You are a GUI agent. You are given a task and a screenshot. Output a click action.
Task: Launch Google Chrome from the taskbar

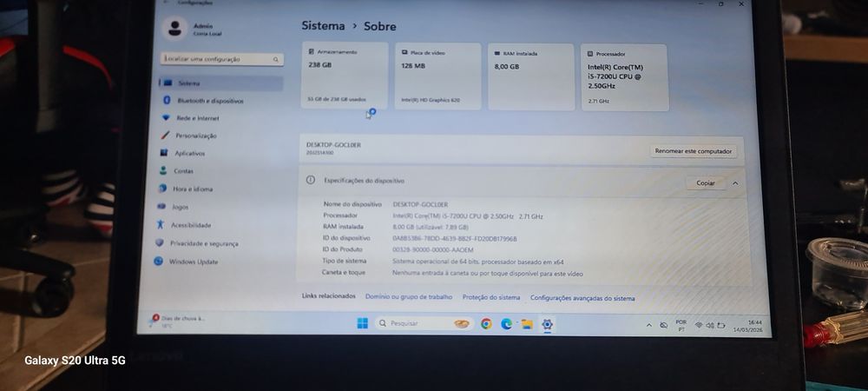tap(486, 324)
